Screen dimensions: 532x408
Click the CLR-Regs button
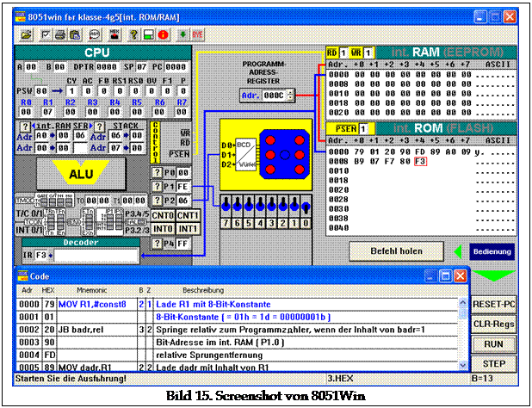pos(493,325)
